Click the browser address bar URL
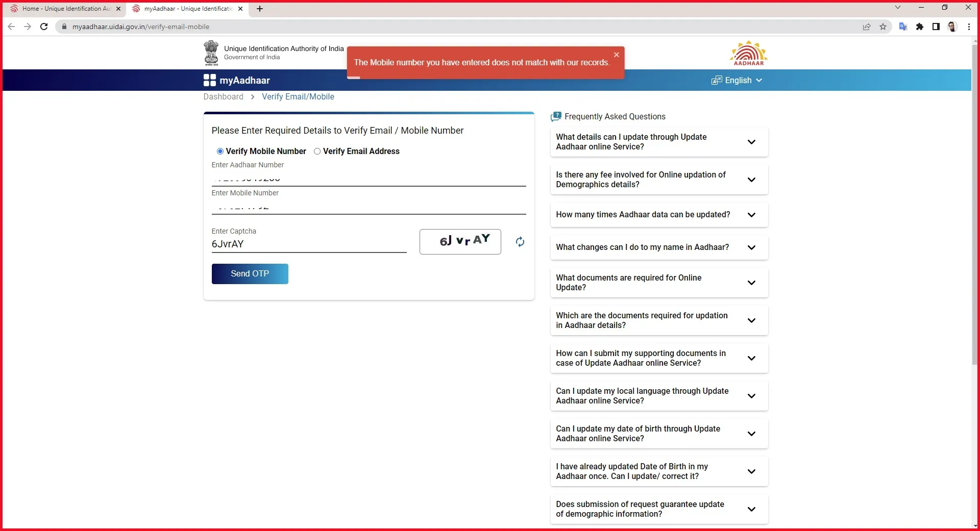The width and height of the screenshot is (980, 531). click(141, 27)
